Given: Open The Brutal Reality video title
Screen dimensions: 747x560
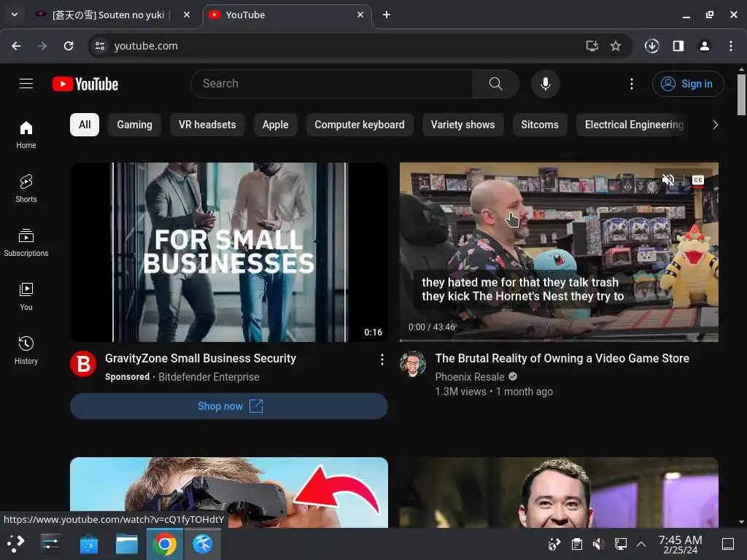Looking at the screenshot, I should [x=562, y=359].
